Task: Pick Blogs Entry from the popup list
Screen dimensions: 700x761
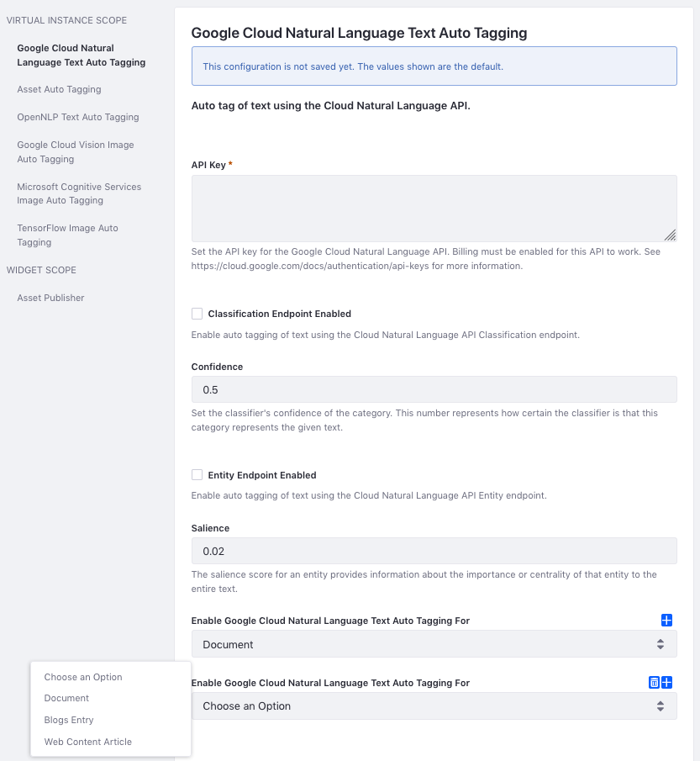Action: (69, 720)
